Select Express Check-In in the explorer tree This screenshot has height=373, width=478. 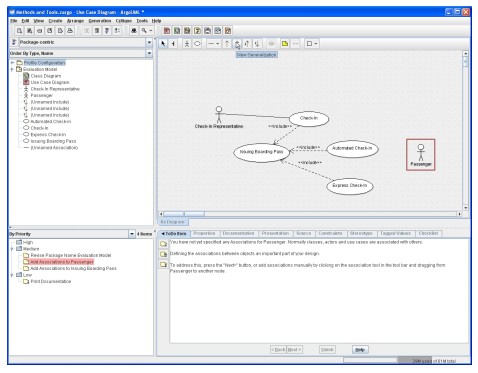pos(48,135)
